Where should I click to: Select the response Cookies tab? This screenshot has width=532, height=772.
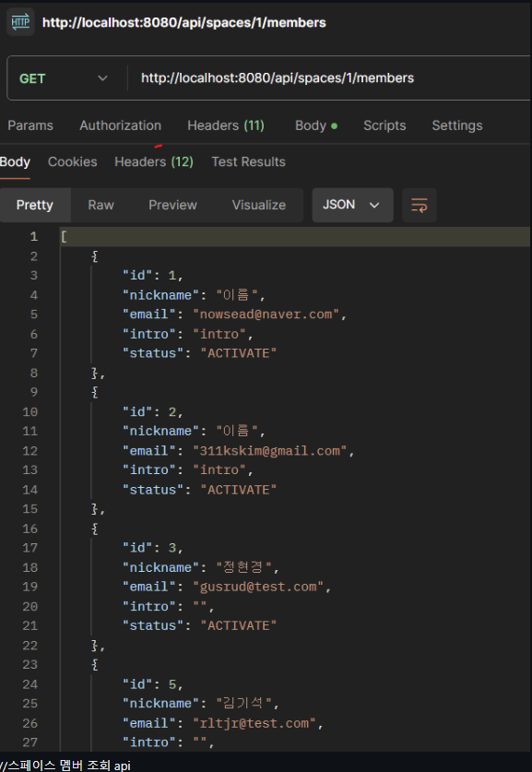click(x=72, y=162)
